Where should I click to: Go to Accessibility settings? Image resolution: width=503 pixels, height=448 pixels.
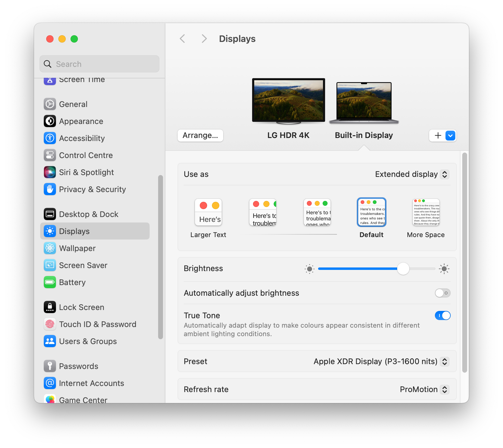95,138
